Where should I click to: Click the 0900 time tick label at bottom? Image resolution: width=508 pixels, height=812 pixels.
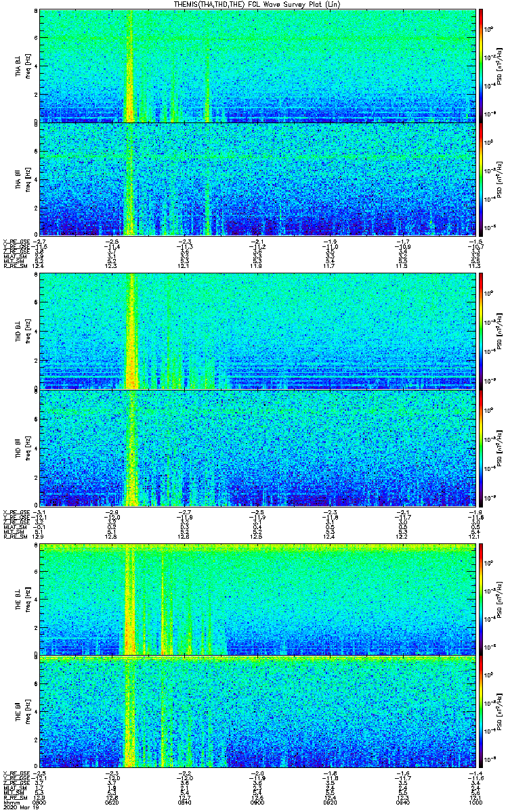pyautogui.click(x=257, y=803)
